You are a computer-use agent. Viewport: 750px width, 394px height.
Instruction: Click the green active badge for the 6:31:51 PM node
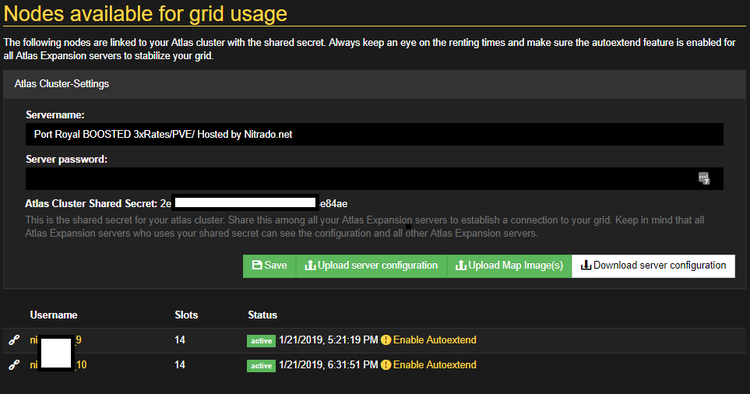tap(261, 365)
